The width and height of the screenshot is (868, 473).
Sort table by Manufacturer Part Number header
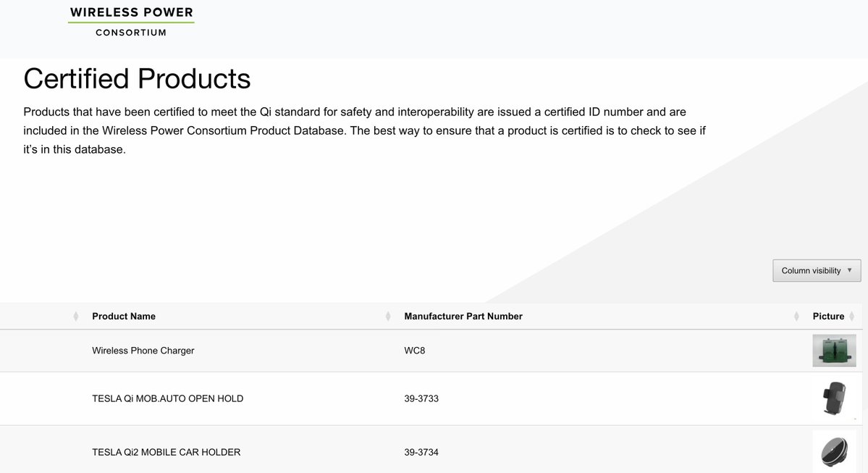point(463,317)
